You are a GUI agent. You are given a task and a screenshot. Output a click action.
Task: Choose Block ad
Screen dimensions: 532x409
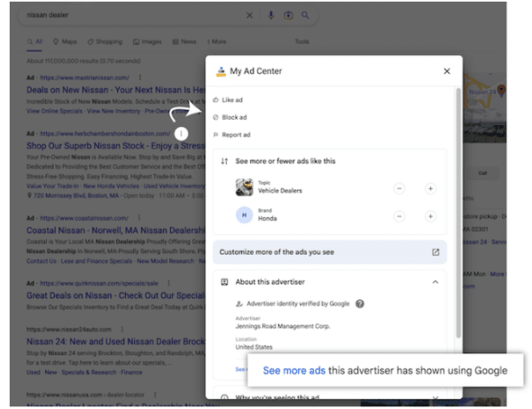[230, 117]
